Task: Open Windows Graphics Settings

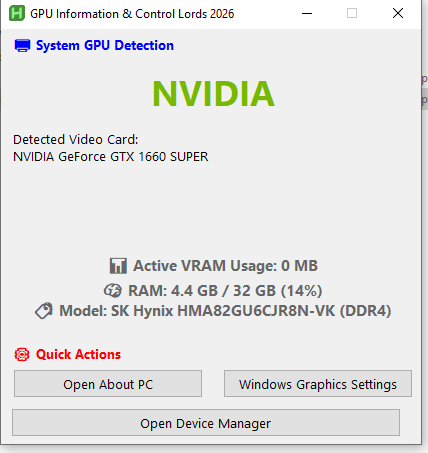Action: [x=318, y=384]
